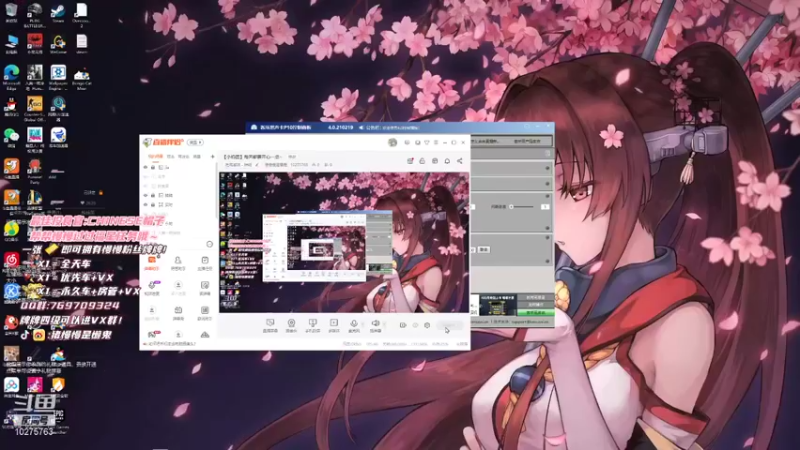800x450 pixels.
Task: Click the share icon above the preview
Action: 460,161
